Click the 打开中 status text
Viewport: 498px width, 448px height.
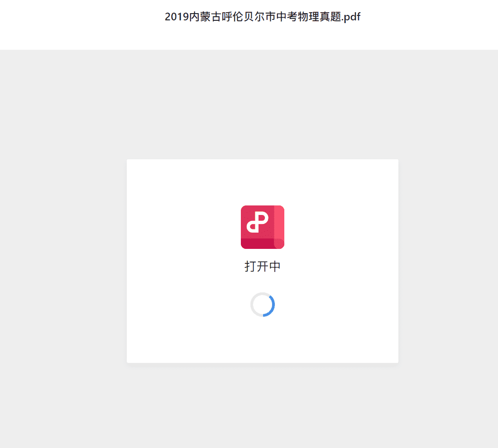tap(262, 267)
